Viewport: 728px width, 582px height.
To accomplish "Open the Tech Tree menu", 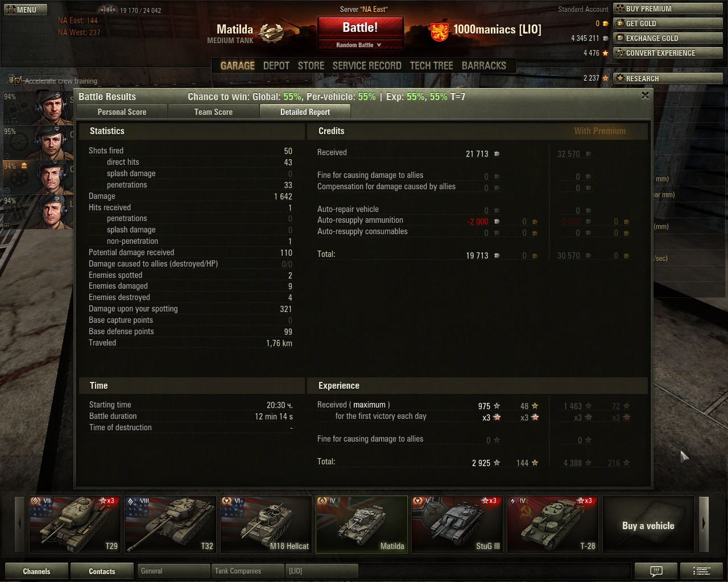I will pos(431,65).
